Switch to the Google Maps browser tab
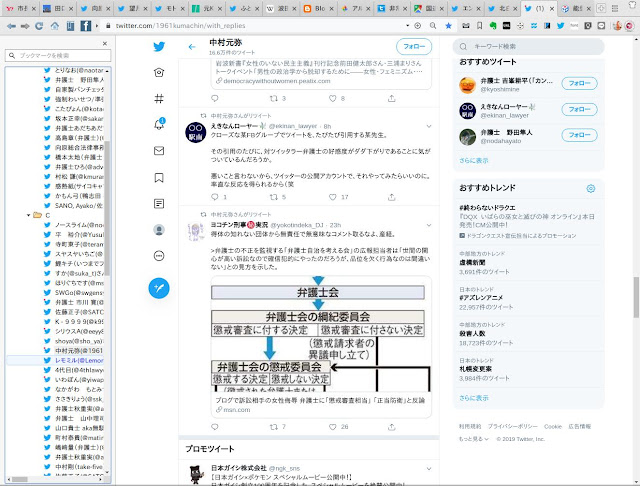 [428, 8]
